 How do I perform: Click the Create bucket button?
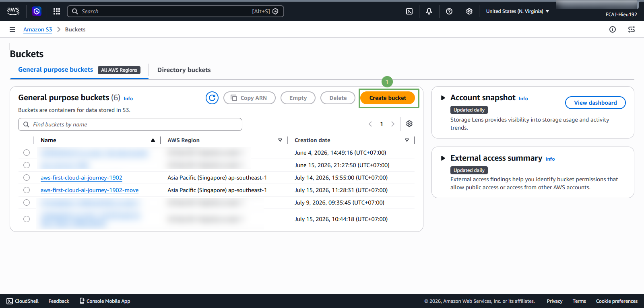click(388, 98)
